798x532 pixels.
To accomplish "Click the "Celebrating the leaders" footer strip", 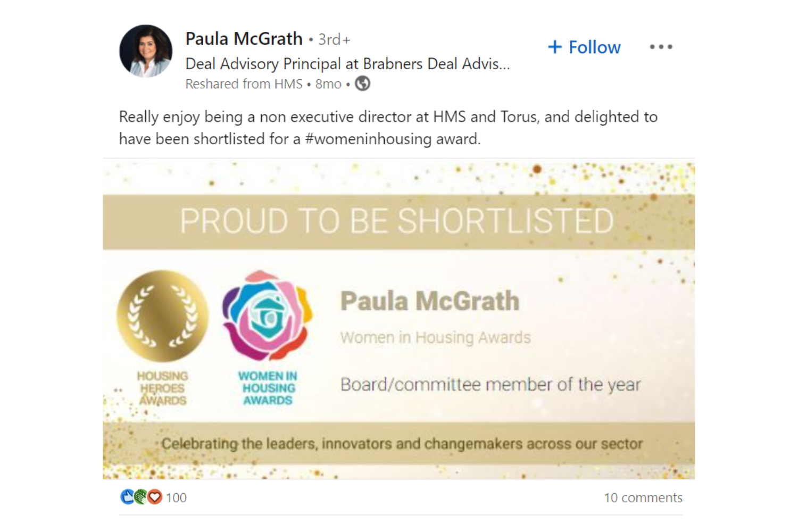I will 402,444.
